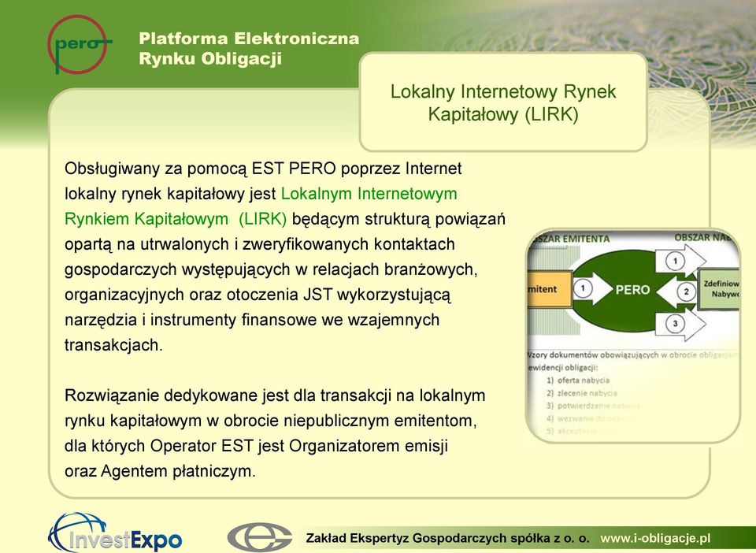Image resolution: width=756 pixels, height=553 pixels.
Task: Click the orange Emitent box in the diagram
Action: [550, 289]
